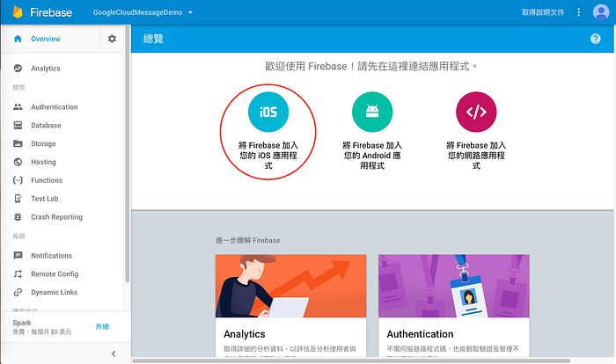Collapse the sidebar with chevron arrow
This screenshot has width=616, height=364.
tap(114, 353)
